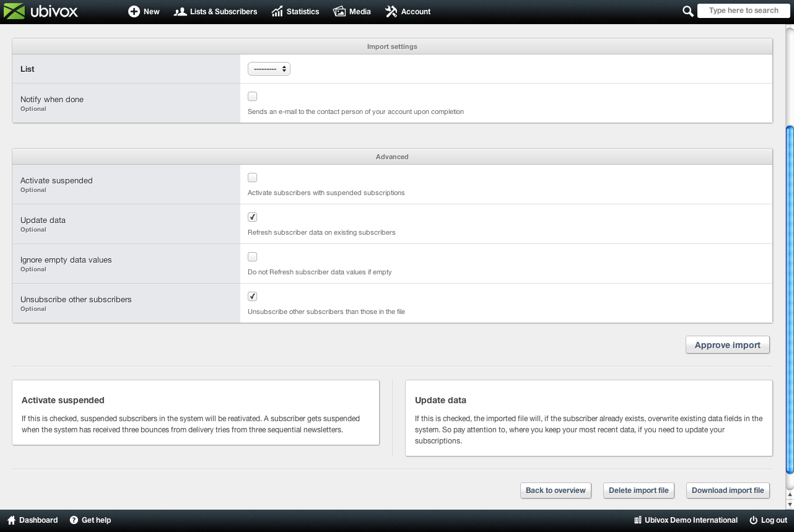Click the Media picture icon
Screen dimensions: 794x532
pos(339,12)
